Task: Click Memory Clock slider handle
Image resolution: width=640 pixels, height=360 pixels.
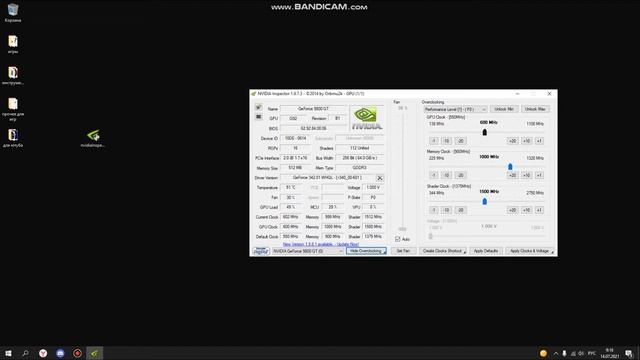Action: [510, 167]
